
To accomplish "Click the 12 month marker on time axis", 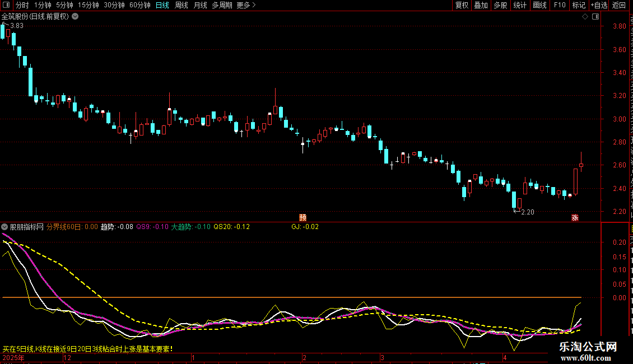I will tap(67, 357).
